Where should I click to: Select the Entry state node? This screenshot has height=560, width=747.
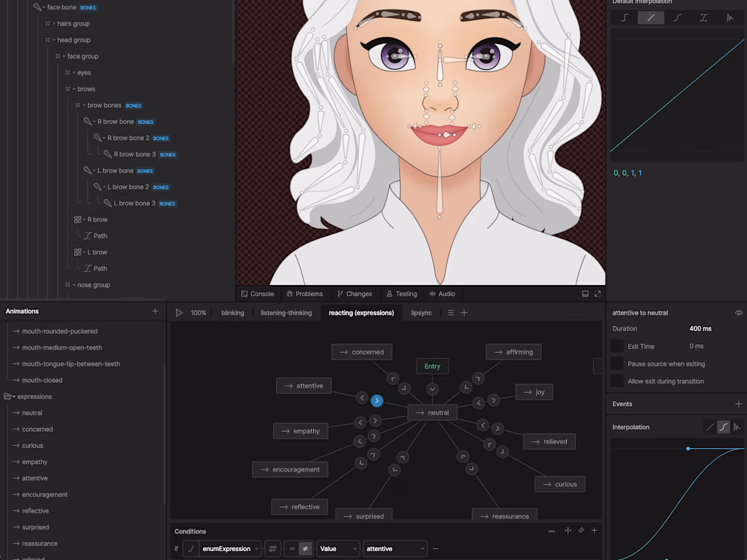click(432, 366)
